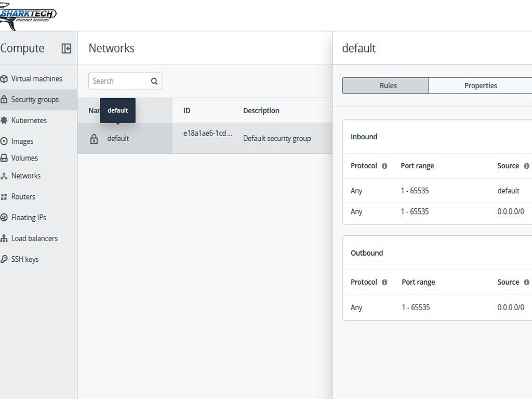This screenshot has height=399, width=532.
Task: Open Load balancers in sidebar
Action: (34, 238)
